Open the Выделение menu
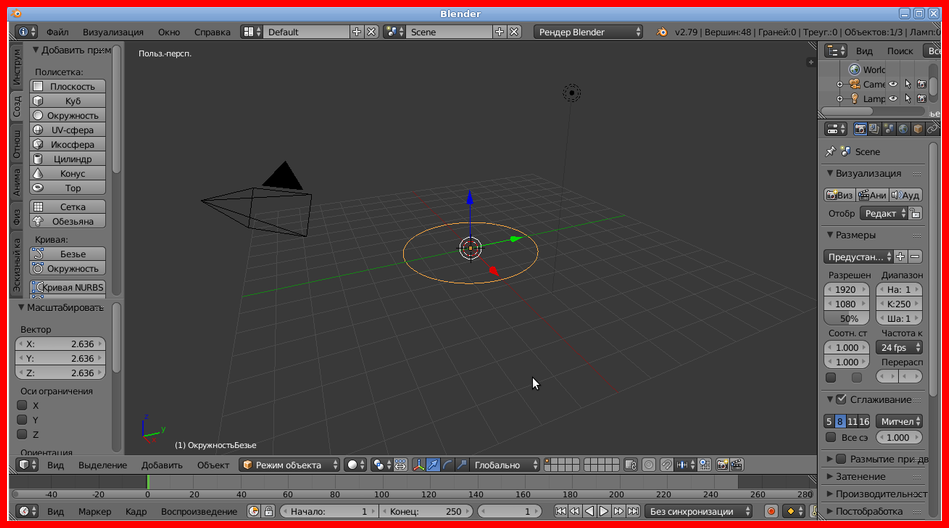The image size is (949, 528). pos(102,465)
